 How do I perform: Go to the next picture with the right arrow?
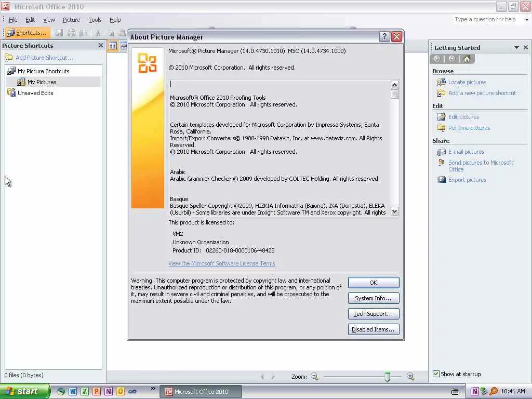pyautogui.click(x=273, y=377)
